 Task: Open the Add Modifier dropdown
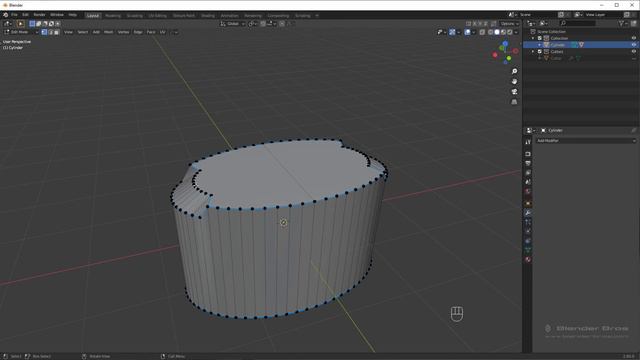coord(586,141)
